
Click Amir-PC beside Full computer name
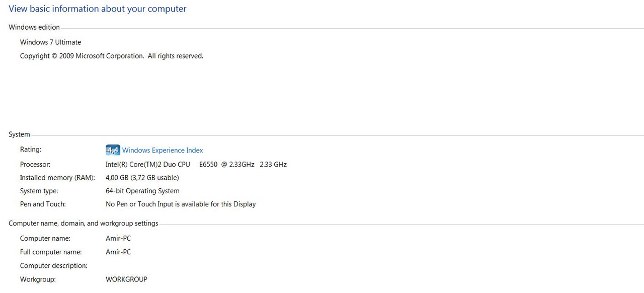tap(118, 252)
